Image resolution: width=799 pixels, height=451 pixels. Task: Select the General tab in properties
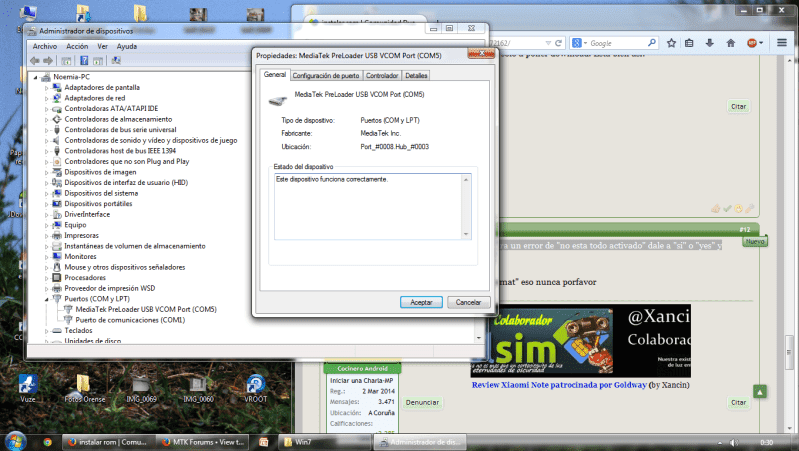pyautogui.click(x=275, y=74)
